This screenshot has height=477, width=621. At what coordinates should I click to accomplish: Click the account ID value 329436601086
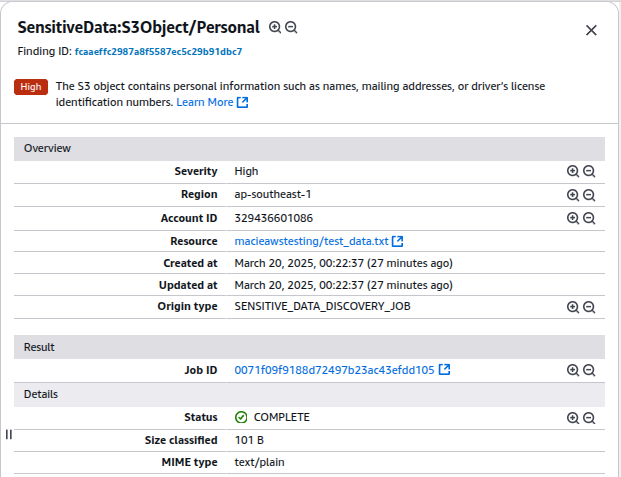point(274,218)
